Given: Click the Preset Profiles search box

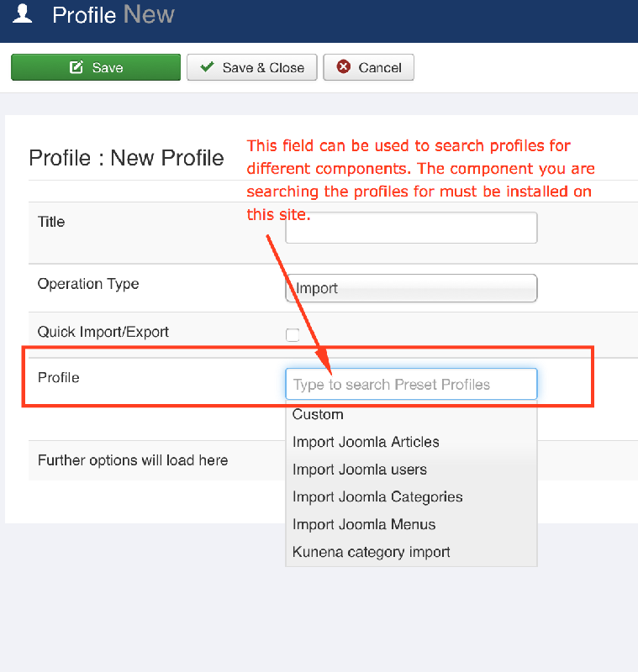Looking at the screenshot, I should point(411,384).
